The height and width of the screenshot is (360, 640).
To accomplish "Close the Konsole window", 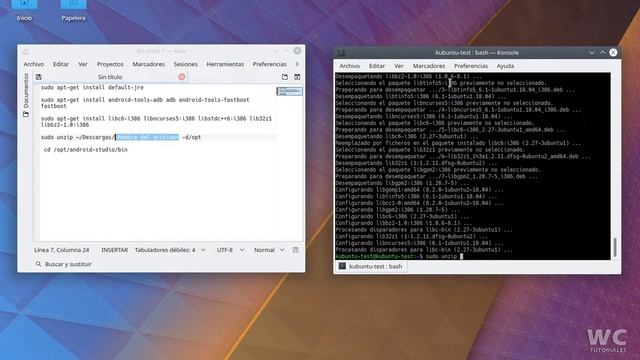I will (x=613, y=52).
